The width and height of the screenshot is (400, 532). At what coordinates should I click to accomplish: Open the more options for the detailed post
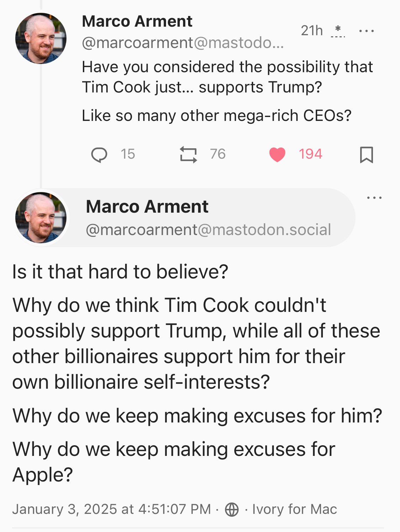(374, 198)
